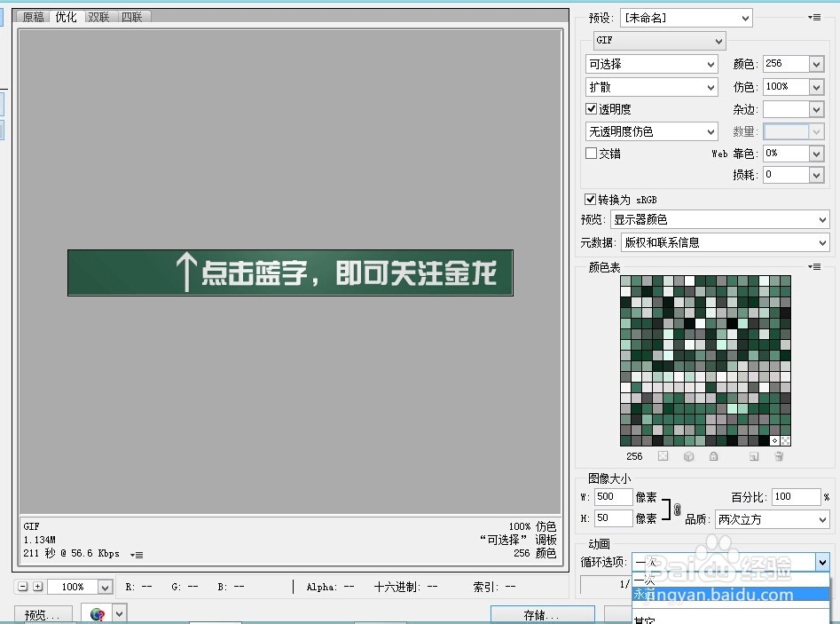Click map selected colors to transparent icon
Viewport: 840px width, 624px height.
tap(663, 456)
